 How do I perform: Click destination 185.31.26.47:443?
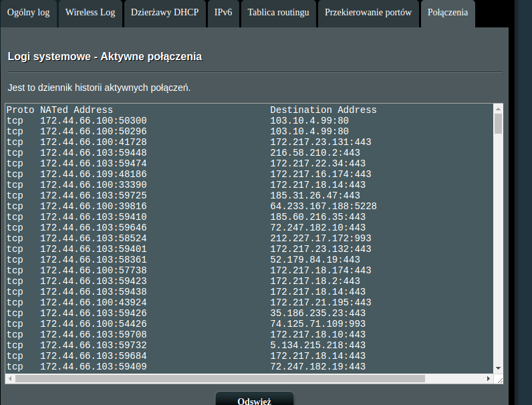coord(315,195)
